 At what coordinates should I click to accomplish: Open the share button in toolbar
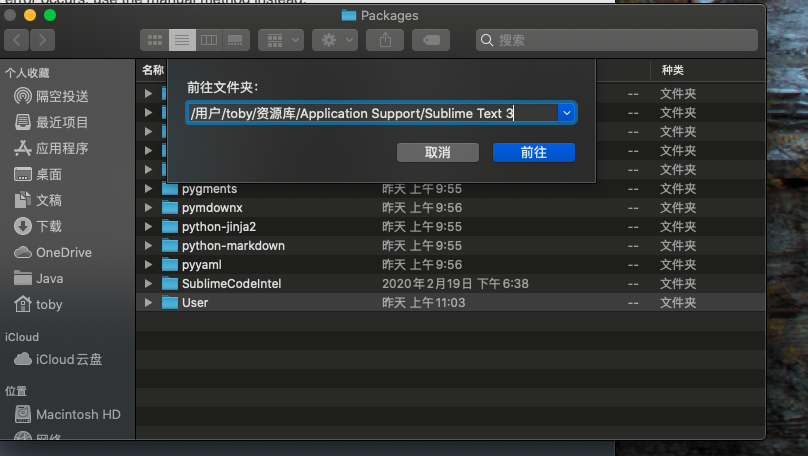pos(385,40)
